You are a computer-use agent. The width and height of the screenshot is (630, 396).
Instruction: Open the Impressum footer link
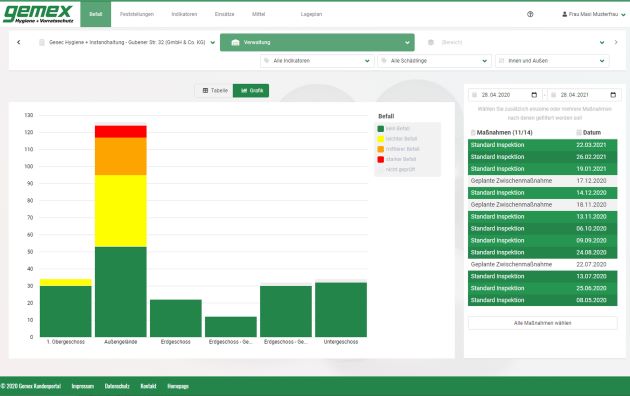(83, 386)
